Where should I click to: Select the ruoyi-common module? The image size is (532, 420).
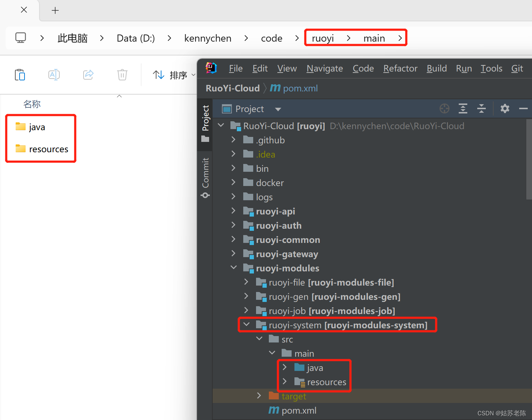click(x=288, y=240)
